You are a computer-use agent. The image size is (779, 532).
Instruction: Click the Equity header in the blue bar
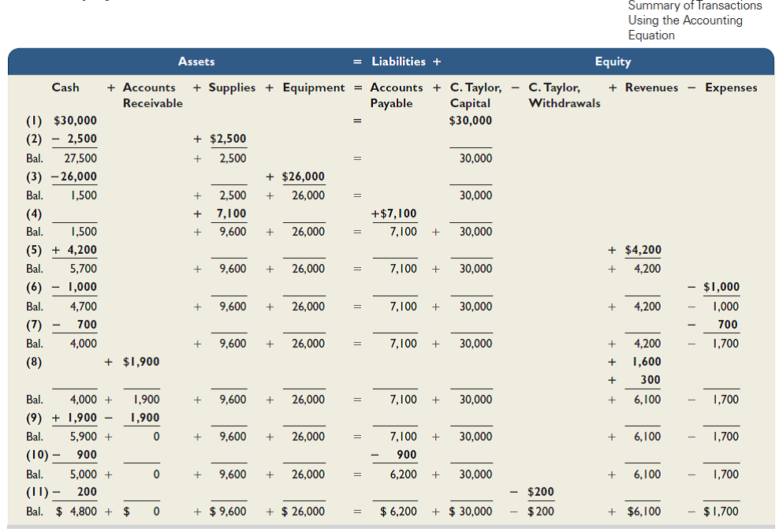pos(612,61)
